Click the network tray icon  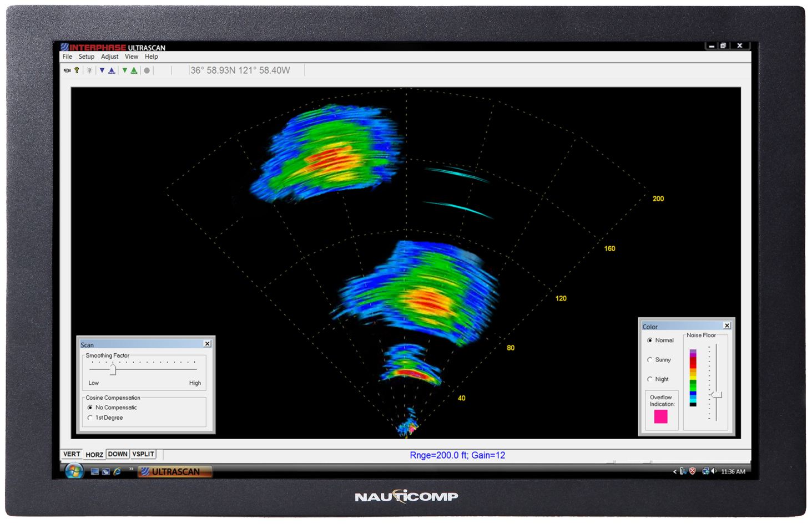[705, 471]
